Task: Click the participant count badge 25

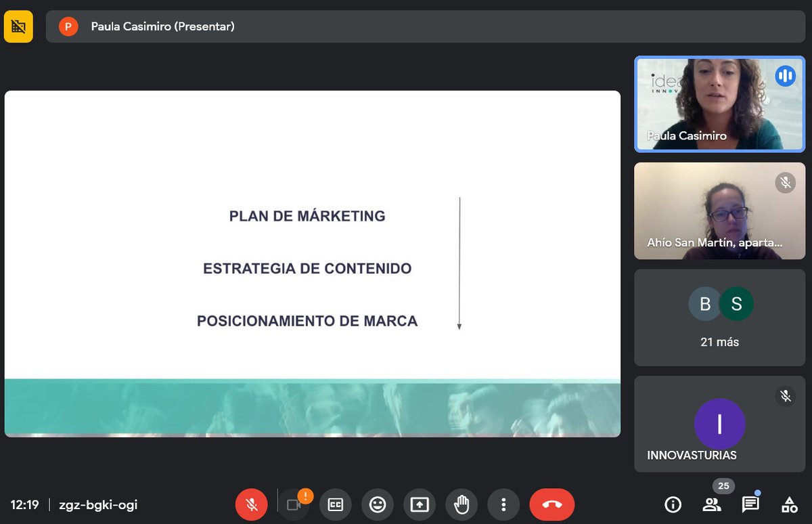Action: 723,486
